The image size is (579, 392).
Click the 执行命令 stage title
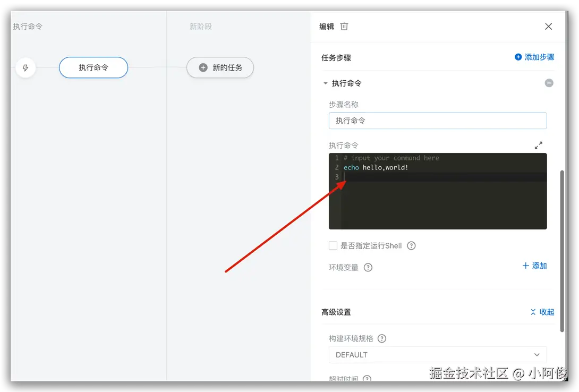28,27
